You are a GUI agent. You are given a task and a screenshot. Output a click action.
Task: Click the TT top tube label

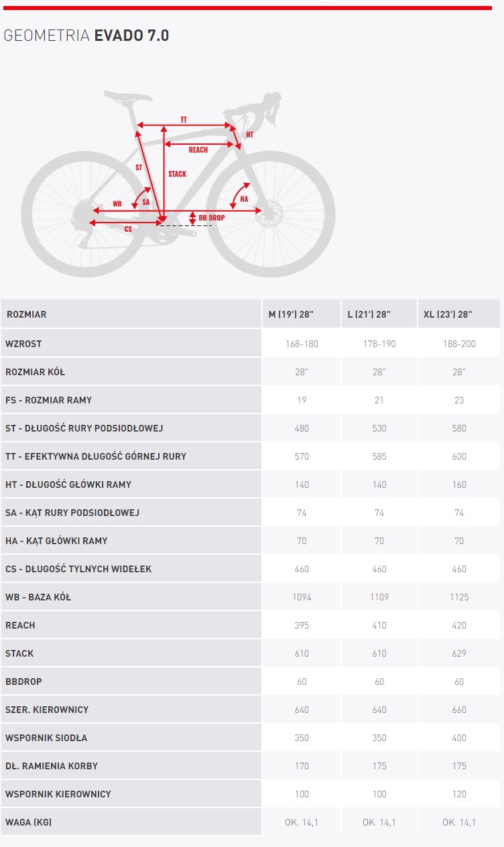coord(184,120)
